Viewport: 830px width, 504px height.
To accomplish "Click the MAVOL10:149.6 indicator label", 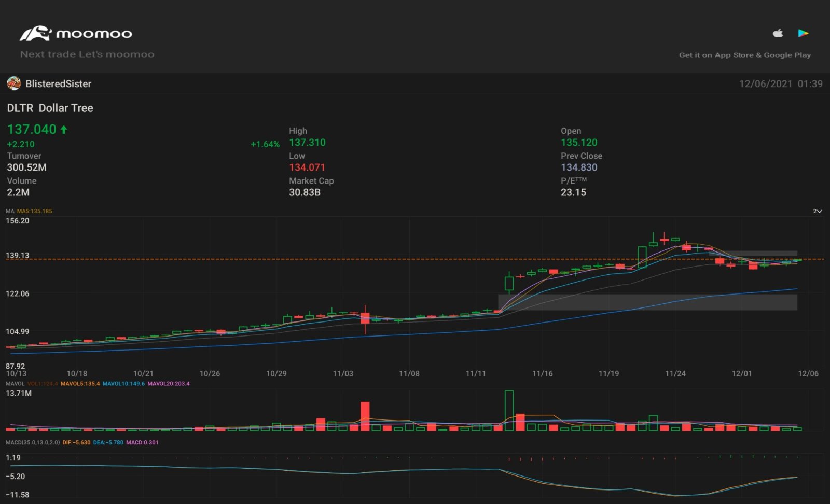I will pos(123,384).
